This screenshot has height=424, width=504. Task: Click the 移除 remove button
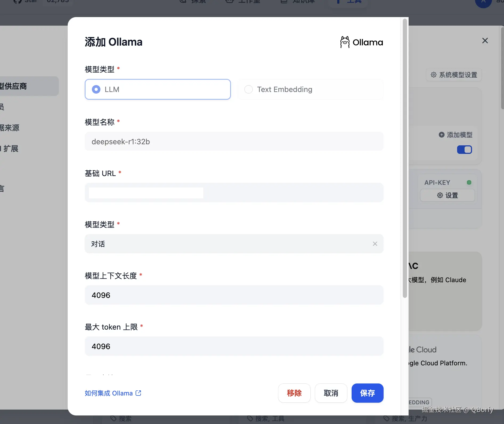(x=294, y=393)
